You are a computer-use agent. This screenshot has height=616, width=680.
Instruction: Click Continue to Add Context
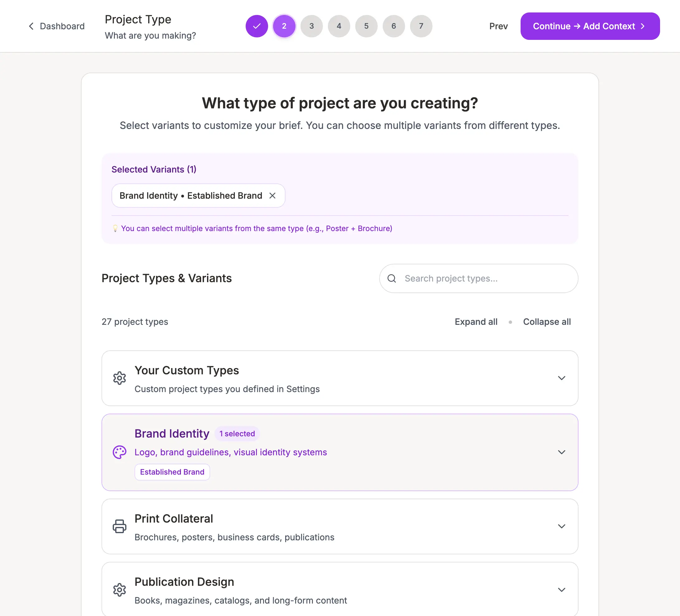(590, 26)
